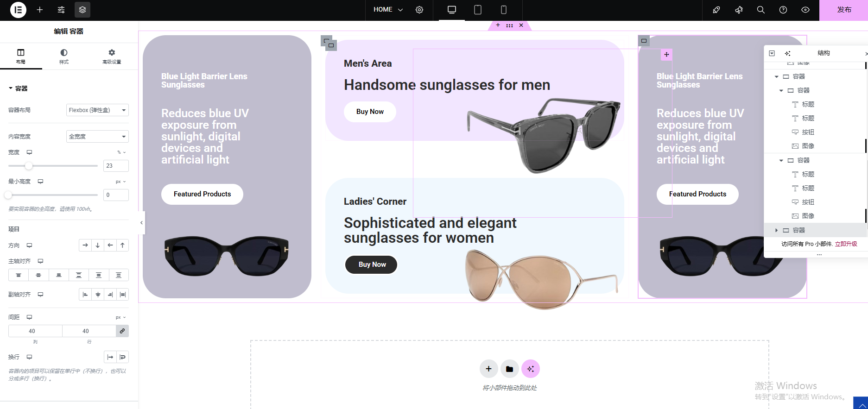The image size is (868, 409).
Task: Expand the collapsed container in structure panel
Action: coord(777,230)
